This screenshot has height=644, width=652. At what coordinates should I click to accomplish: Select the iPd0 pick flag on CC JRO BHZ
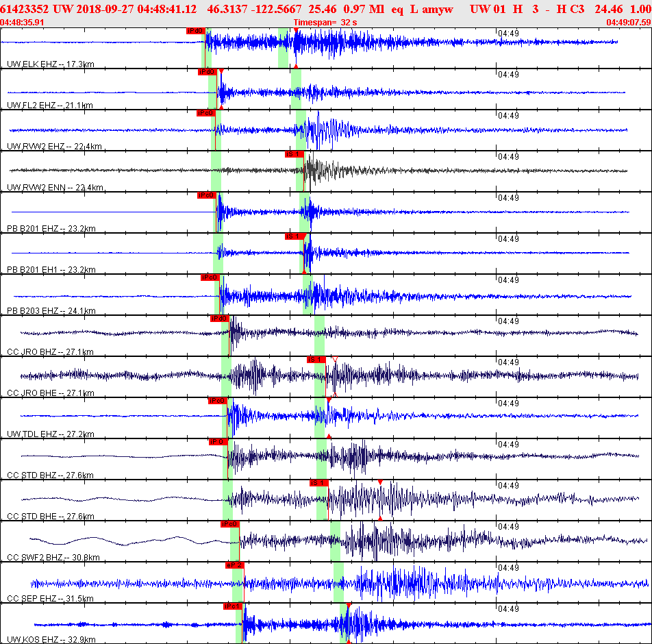click(220, 319)
